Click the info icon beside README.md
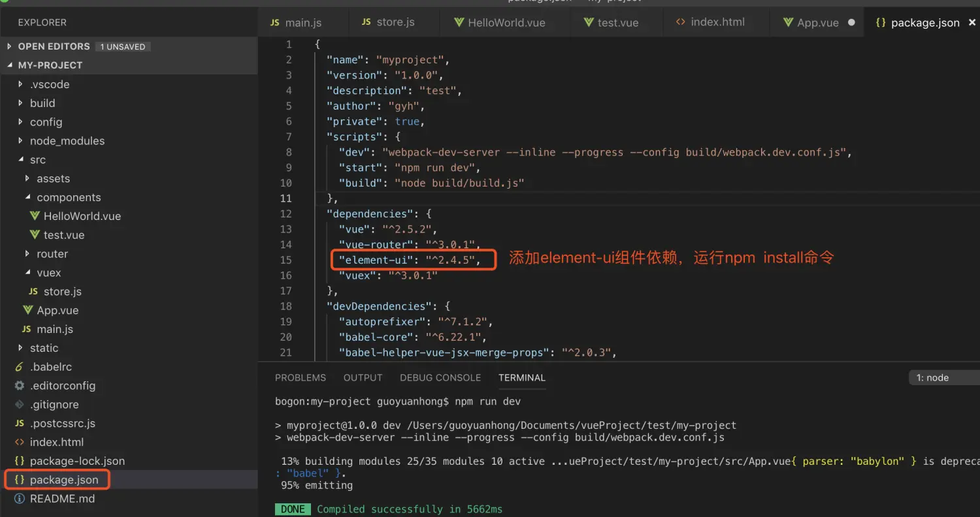Image resolution: width=980 pixels, height=517 pixels. pyautogui.click(x=20, y=499)
